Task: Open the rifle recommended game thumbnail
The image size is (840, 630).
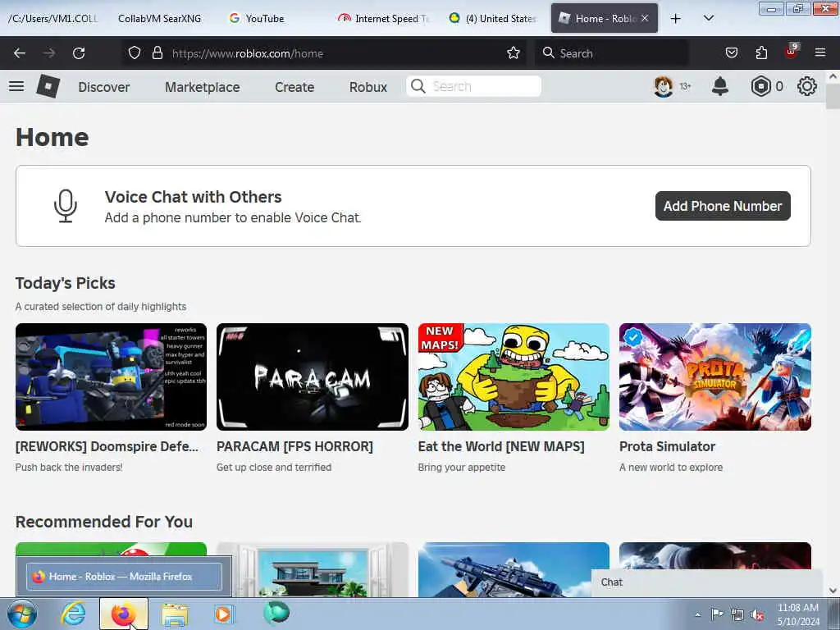Action: tap(514, 569)
